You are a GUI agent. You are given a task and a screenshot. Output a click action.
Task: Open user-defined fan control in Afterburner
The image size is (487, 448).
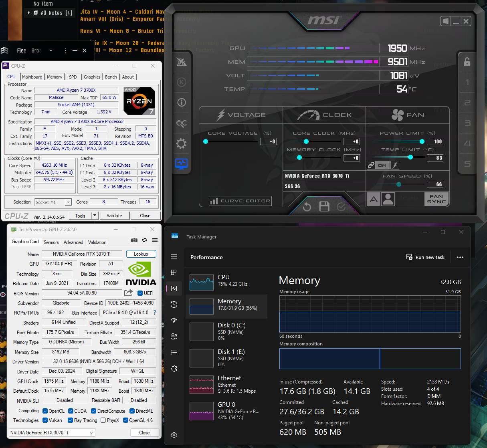pos(388,199)
